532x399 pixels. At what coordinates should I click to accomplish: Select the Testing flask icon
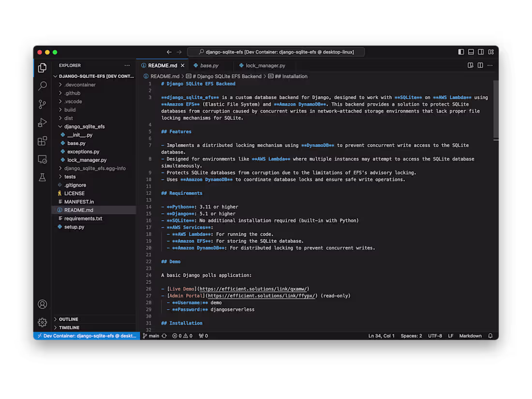click(42, 177)
